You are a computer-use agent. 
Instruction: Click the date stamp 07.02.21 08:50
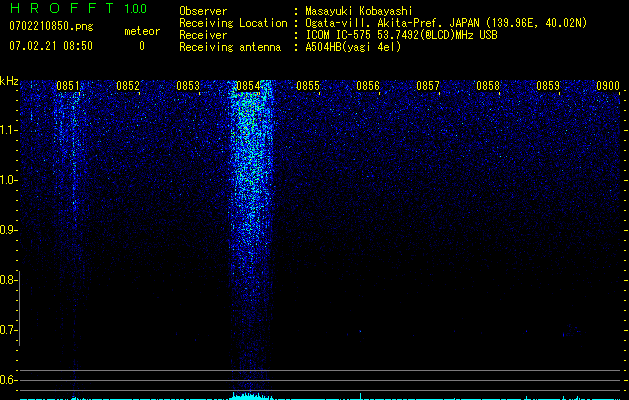coord(51,46)
